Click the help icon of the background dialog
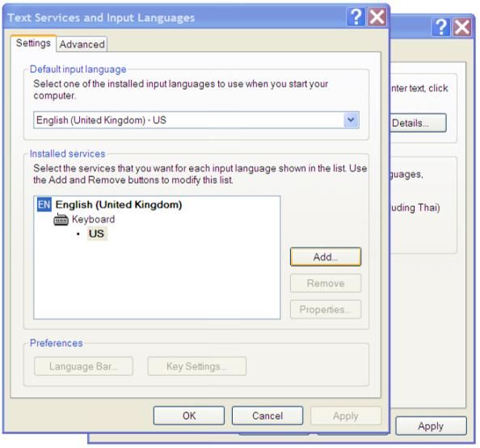480x448 pixels. [441, 27]
